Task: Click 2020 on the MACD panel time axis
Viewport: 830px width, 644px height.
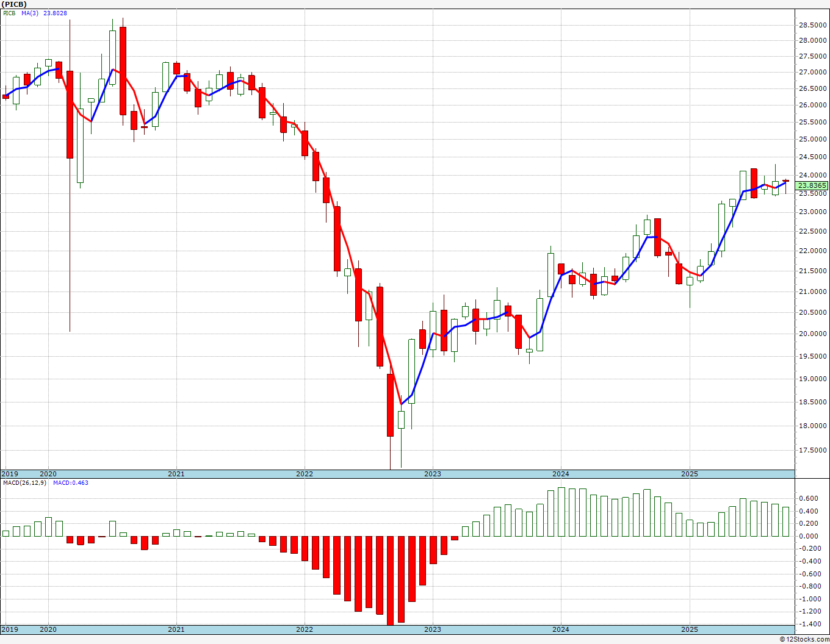Action: click(48, 629)
